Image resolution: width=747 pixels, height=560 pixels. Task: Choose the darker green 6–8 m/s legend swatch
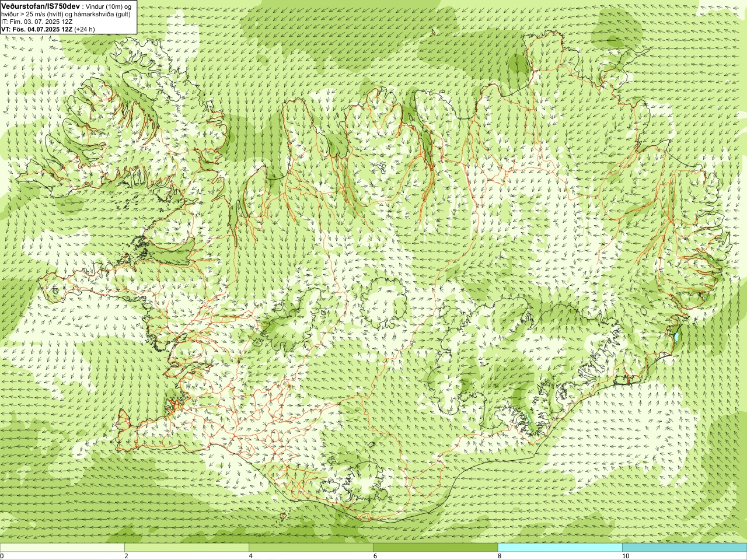pyautogui.click(x=435, y=548)
